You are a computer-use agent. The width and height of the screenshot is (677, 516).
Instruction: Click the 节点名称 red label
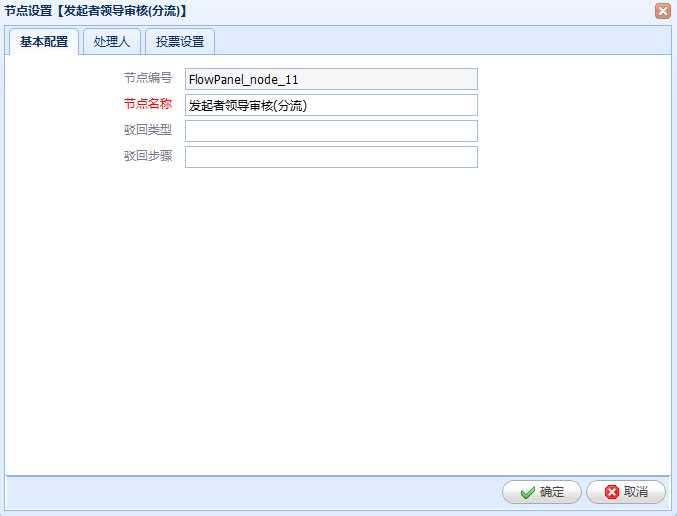[148, 104]
